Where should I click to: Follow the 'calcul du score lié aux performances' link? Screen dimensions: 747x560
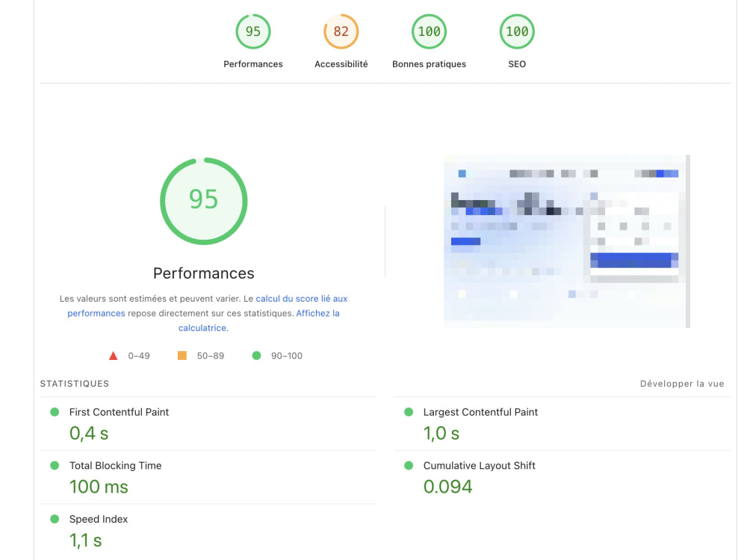[302, 299]
